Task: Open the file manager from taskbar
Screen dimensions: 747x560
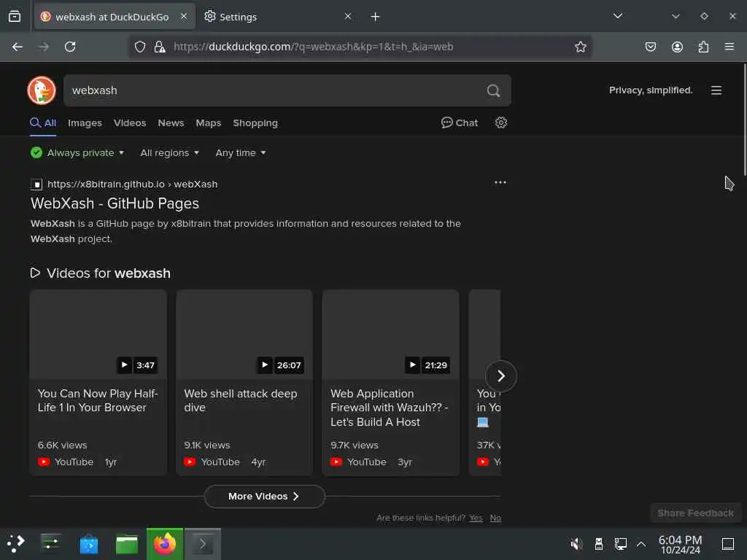Action: tap(127, 543)
